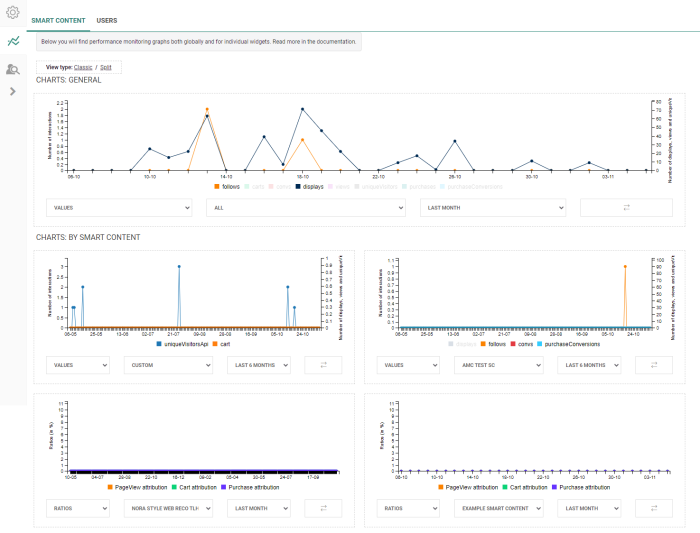Image resolution: width=700 pixels, height=533 pixels.
Task: Click refresh icon under AMC TEST SC chart
Action: (x=653, y=366)
